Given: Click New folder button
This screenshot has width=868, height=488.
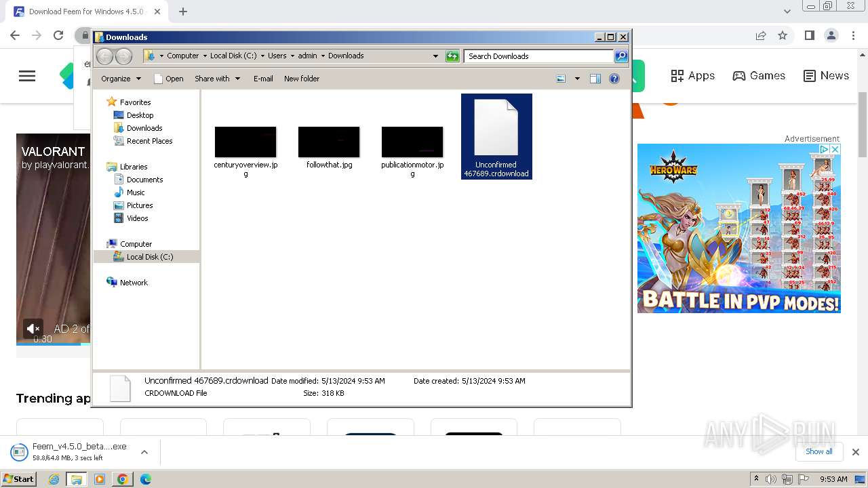Looking at the screenshot, I should pos(302,79).
